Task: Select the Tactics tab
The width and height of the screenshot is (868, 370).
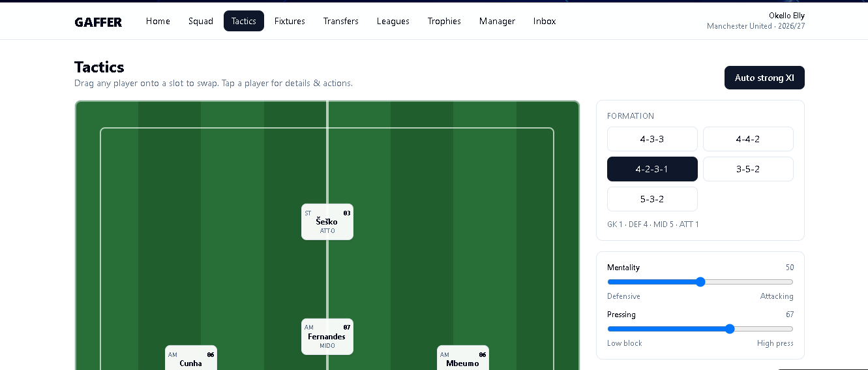Action: pyautogui.click(x=244, y=21)
